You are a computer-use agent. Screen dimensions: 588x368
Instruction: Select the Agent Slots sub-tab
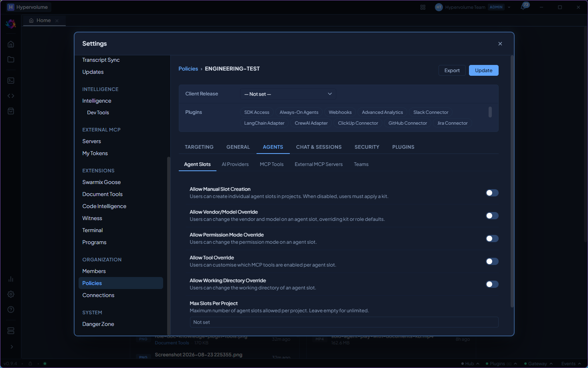point(197,164)
